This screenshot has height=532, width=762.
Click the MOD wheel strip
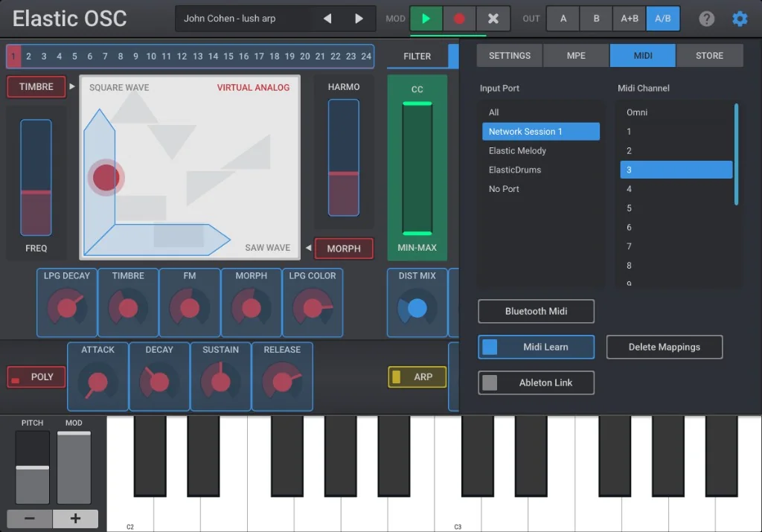click(74, 467)
